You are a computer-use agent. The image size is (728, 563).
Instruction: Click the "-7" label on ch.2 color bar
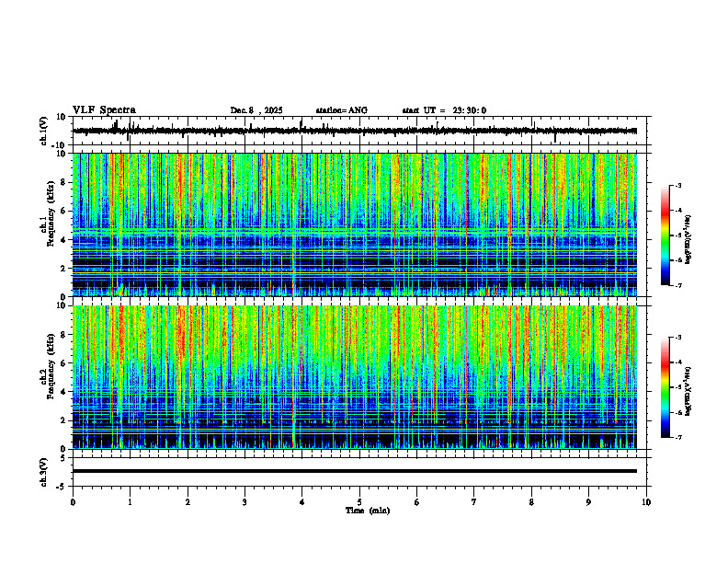(678, 437)
